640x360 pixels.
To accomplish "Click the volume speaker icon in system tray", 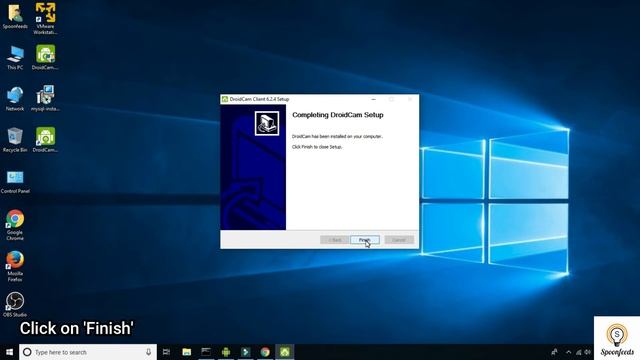I will coord(588,352).
